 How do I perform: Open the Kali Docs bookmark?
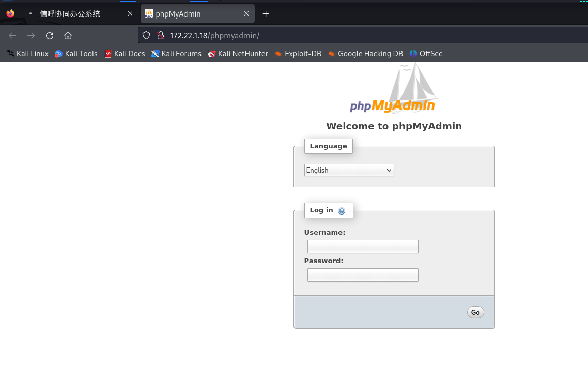pyautogui.click(x=125, y=54)
